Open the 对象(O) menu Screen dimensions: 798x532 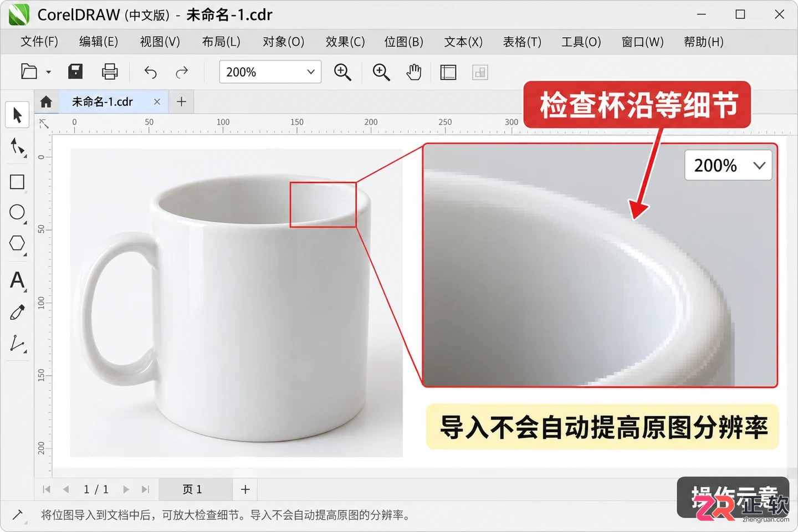(284, 42)
